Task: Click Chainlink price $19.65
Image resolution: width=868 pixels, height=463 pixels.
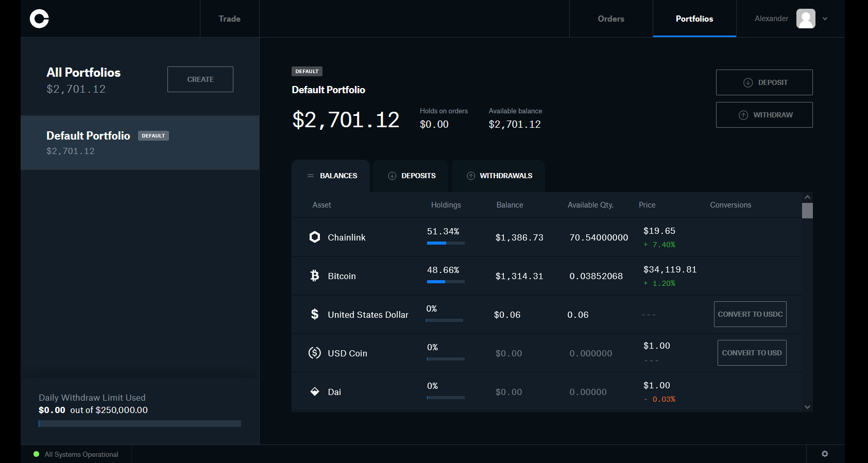Action: [659, 231]
